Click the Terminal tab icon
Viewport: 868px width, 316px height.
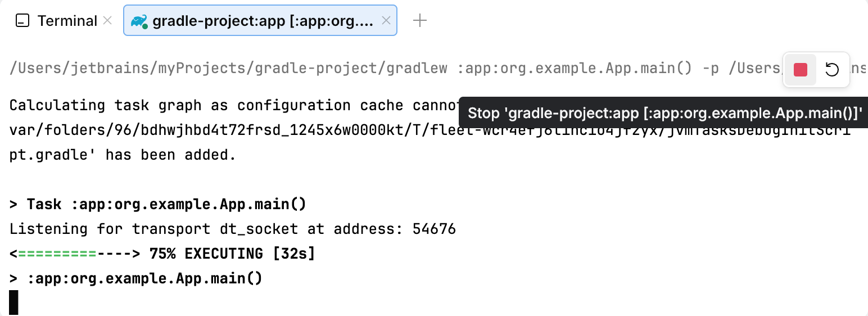click(22, 21)
